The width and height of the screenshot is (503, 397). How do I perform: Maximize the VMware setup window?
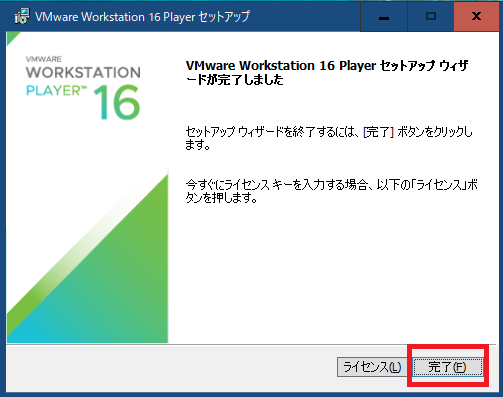coord(431,16)
